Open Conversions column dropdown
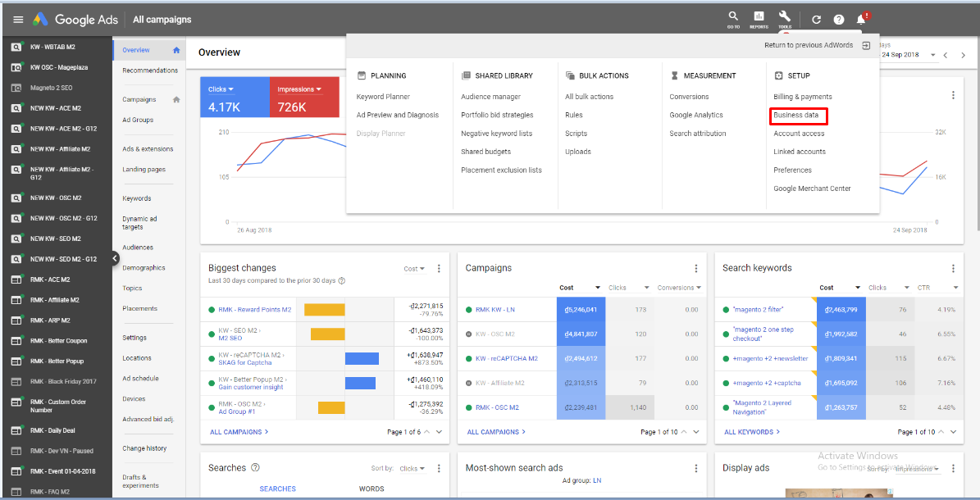The image size is (980, 500). (x=679, y=288)
